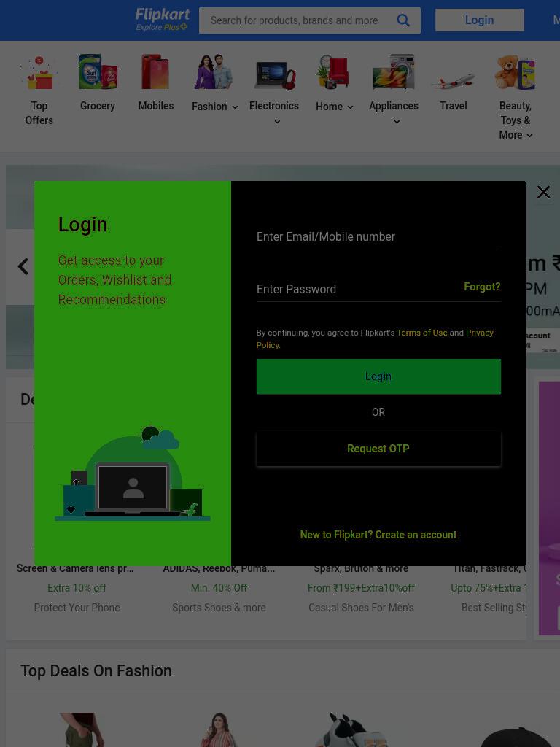Image resolution: width=560 pixels, height=747 pixels.
Task: Expand the Appliances dropdown chevron
Action: pos(397,122)
